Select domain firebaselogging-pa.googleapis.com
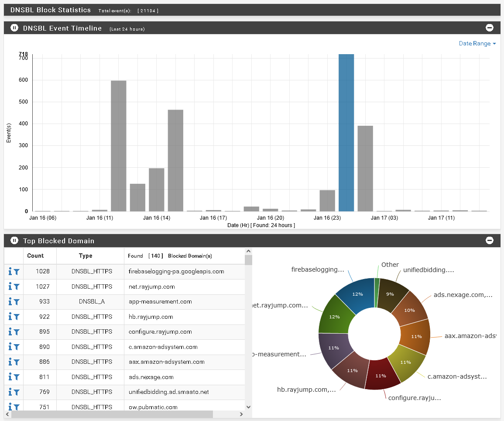 176,272
